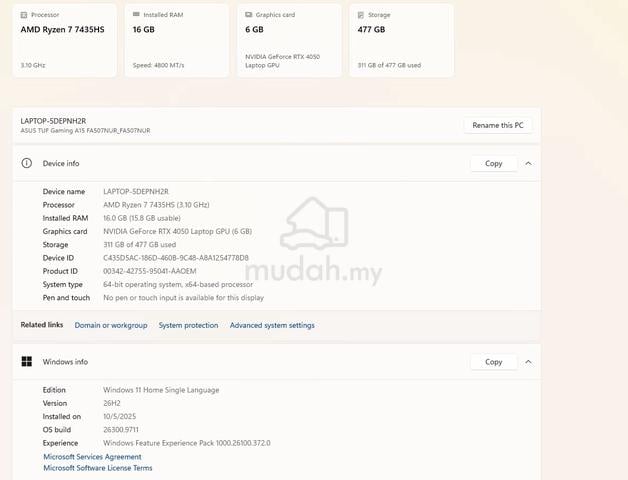The width and height of the screenshot is (628, 480).
Task: Select the Edition label
Action: [54, 390]
